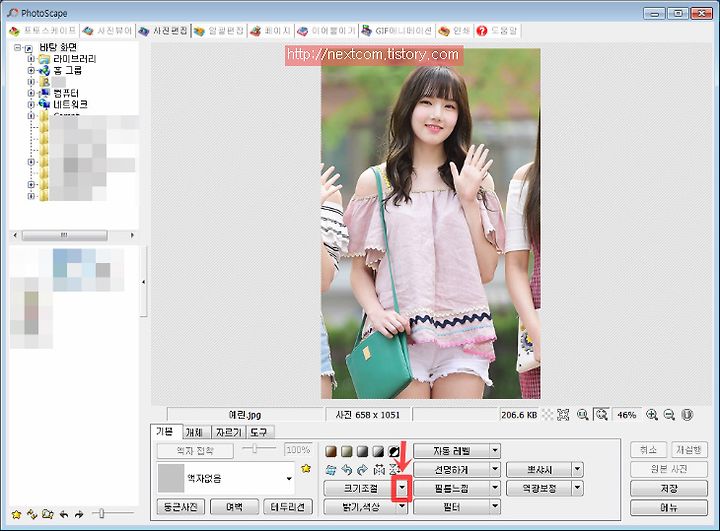Open the 크기조절 dropdown arrow
Image resolution: width=720 pixels, height=531 pixels.
point(402,488)
